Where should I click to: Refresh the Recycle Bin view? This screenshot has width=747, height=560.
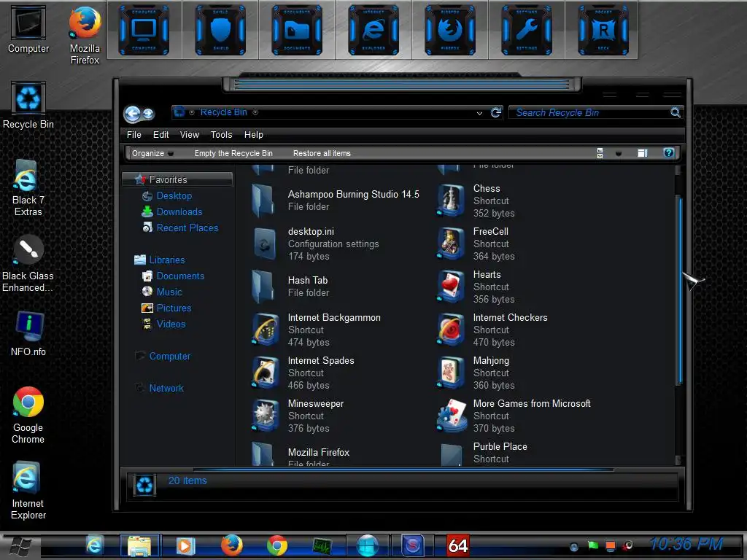point(496,112)
